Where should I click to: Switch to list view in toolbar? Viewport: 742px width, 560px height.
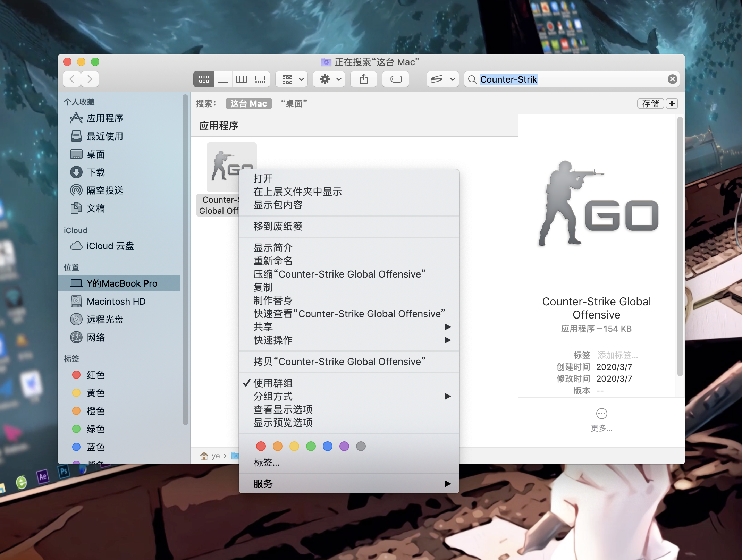pyautogui.click(x=223, y=79)
